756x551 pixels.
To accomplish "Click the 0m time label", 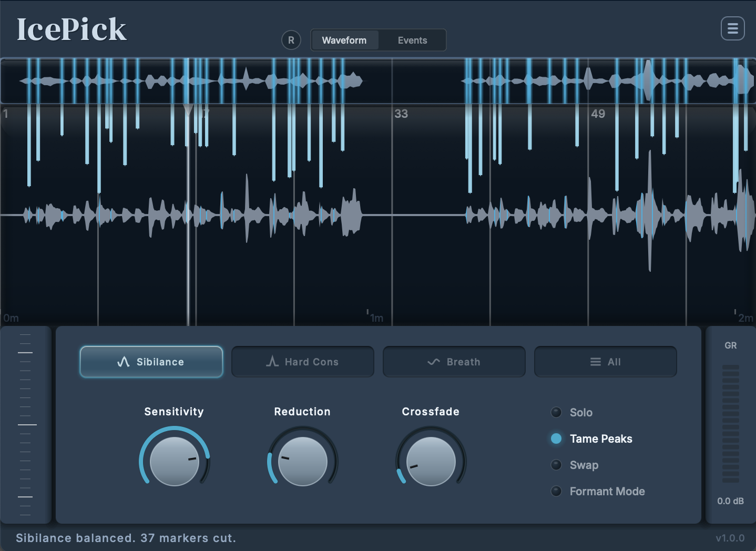I will tap(11, 318).
